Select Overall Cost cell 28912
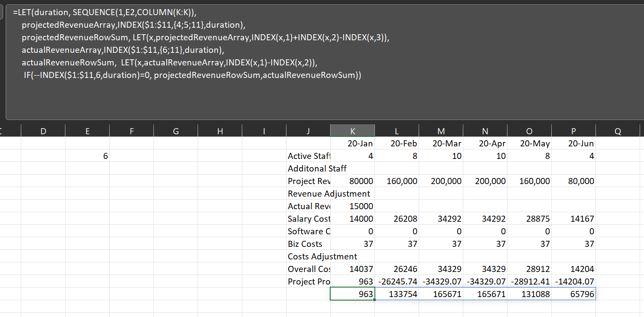Viewport: 644px width, 317px height. coord(529,269)
